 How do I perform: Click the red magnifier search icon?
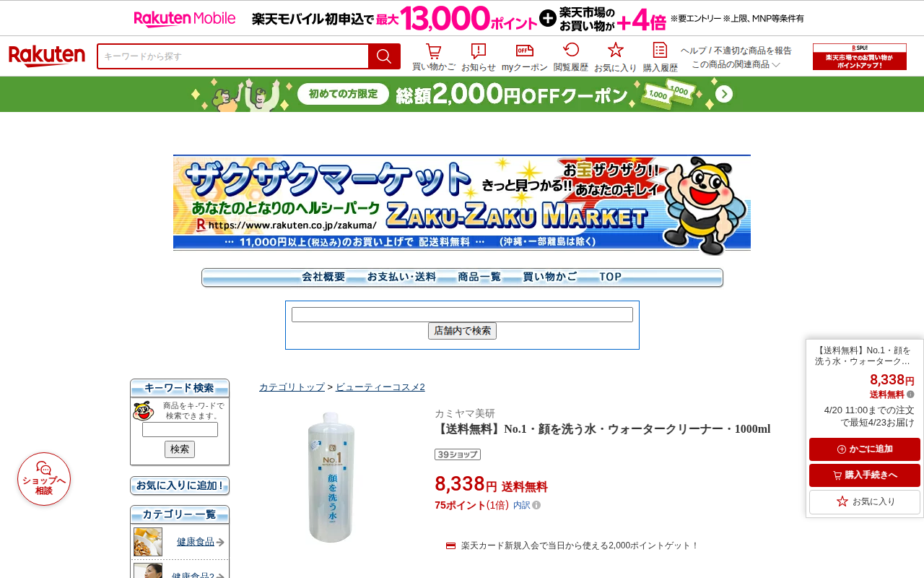click(384, 56)
